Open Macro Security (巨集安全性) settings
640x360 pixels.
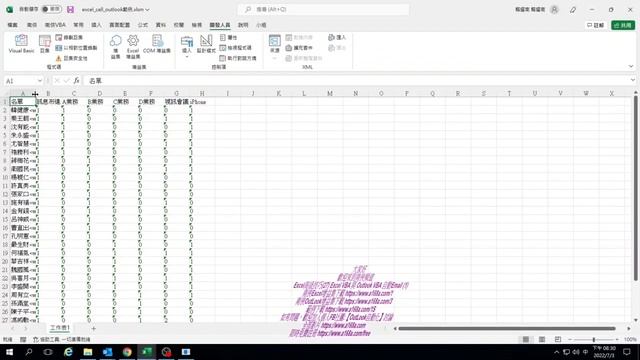pyautogui.click(x=71, y=58)
